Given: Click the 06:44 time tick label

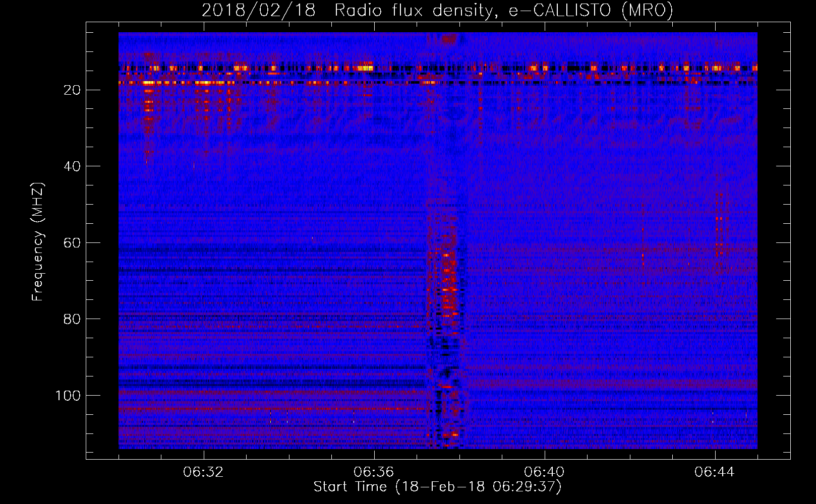Looking at the screenshot, I should tap(715, 472).
